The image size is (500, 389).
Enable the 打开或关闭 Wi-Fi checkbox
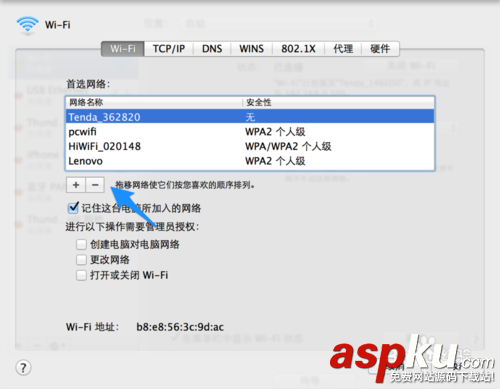(x=81, y=275)
